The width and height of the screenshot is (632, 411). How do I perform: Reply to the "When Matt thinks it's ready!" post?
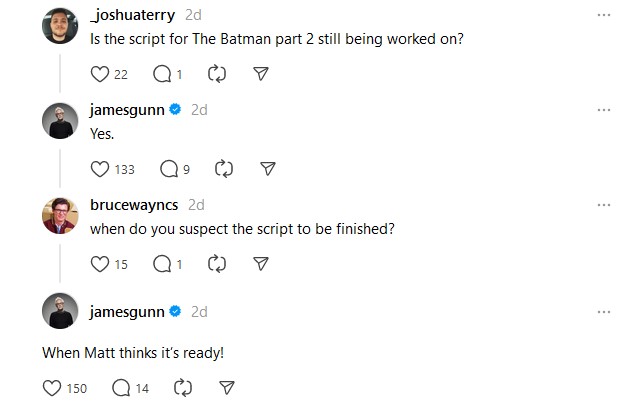tap(123, 387)
